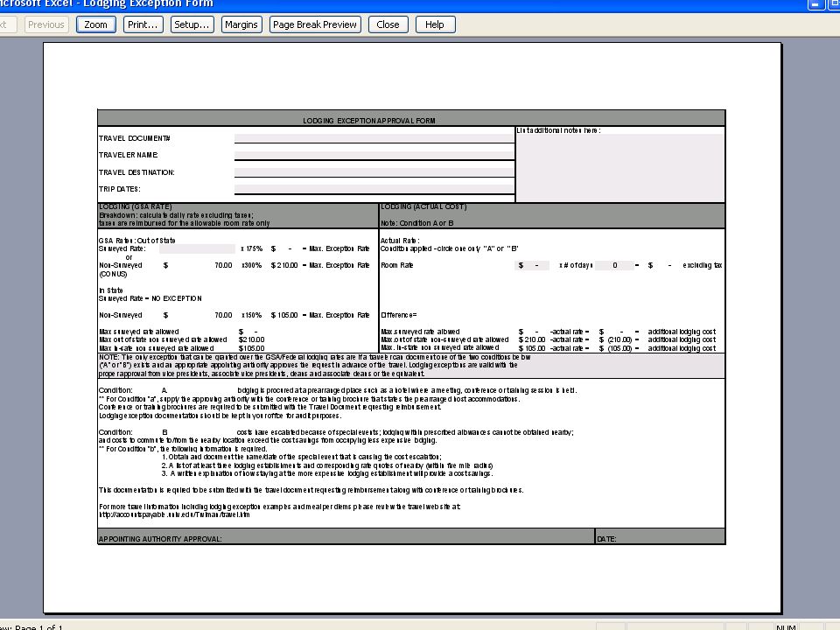Viewport: 840px width, 630px height.
Task: Click the "(105.00)" negative amount
Action: 619,348
